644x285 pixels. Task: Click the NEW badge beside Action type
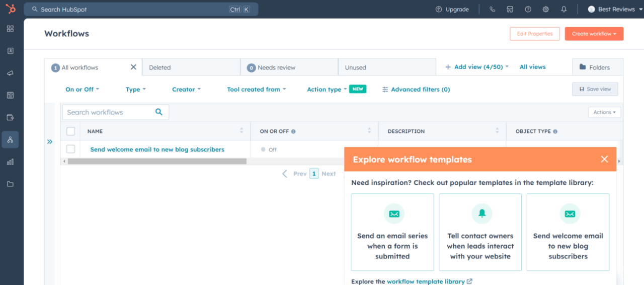point(358,89)
